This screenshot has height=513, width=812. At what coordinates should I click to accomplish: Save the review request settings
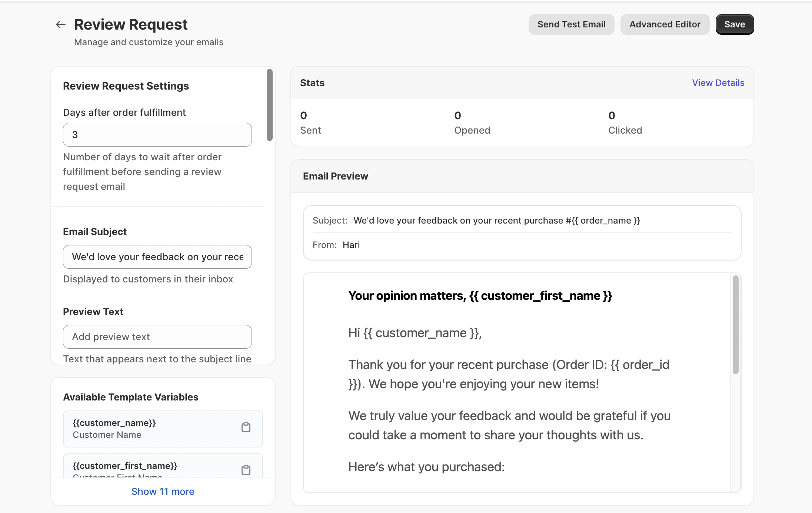pyautogui.click(x=735, y=24)
